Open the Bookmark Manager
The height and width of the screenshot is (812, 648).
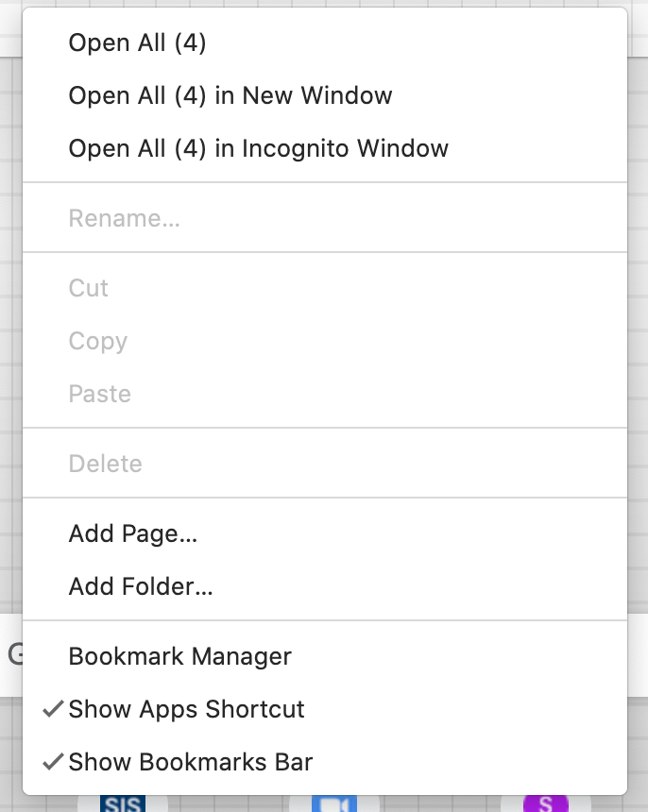pos(180,656)
